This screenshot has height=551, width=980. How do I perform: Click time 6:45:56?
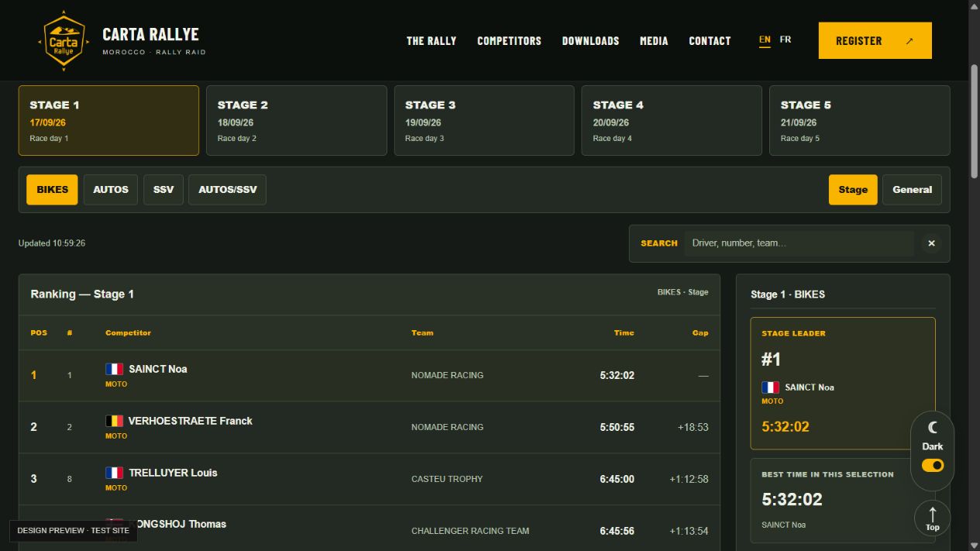(x=617, y=531)
